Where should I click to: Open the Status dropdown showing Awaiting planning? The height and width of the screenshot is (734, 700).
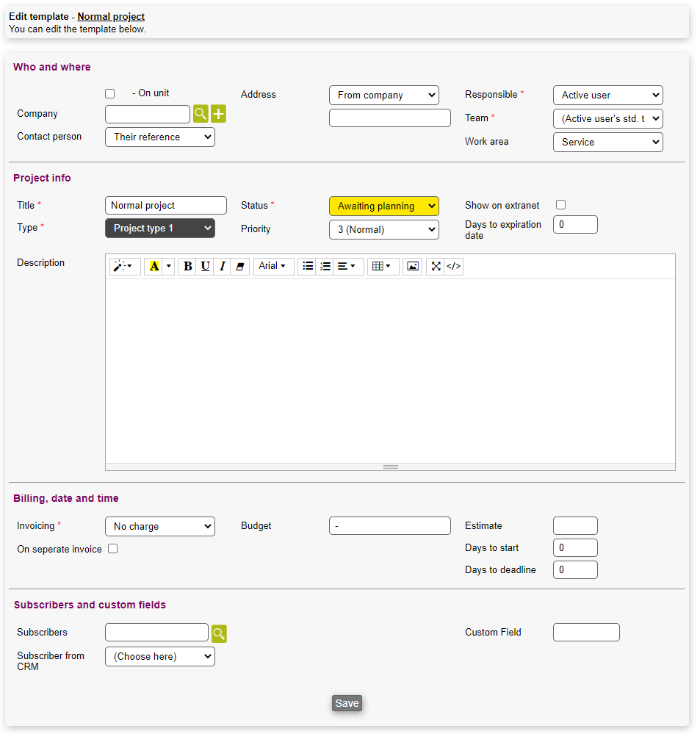click(x=383, y=206)
